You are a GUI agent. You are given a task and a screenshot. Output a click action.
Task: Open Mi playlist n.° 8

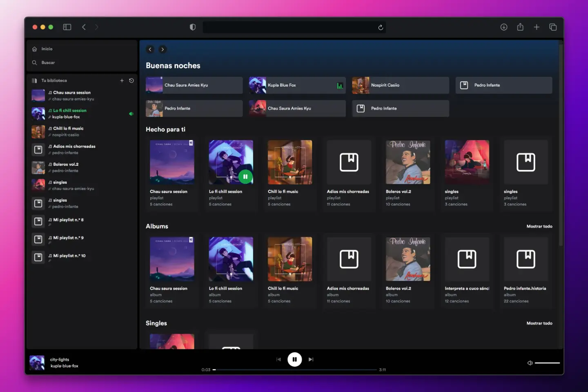pyautogui.click(x=82, y=221)
